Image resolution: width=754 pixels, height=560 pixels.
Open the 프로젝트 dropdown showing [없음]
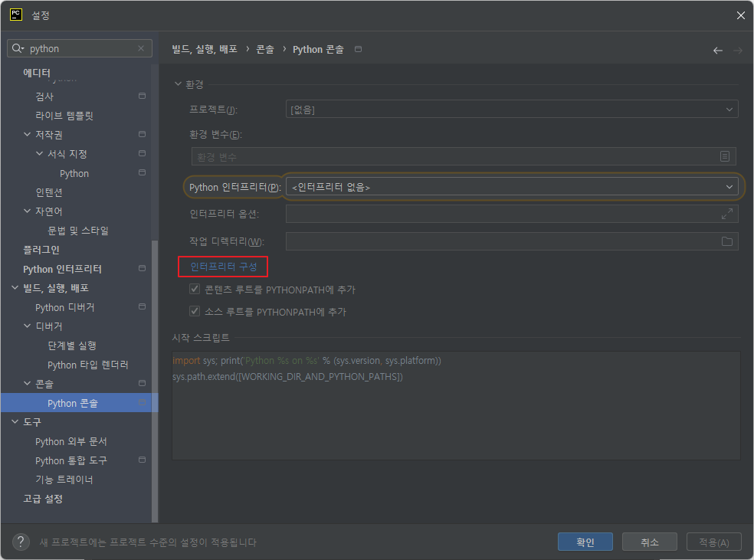click(x=512, y=110)
